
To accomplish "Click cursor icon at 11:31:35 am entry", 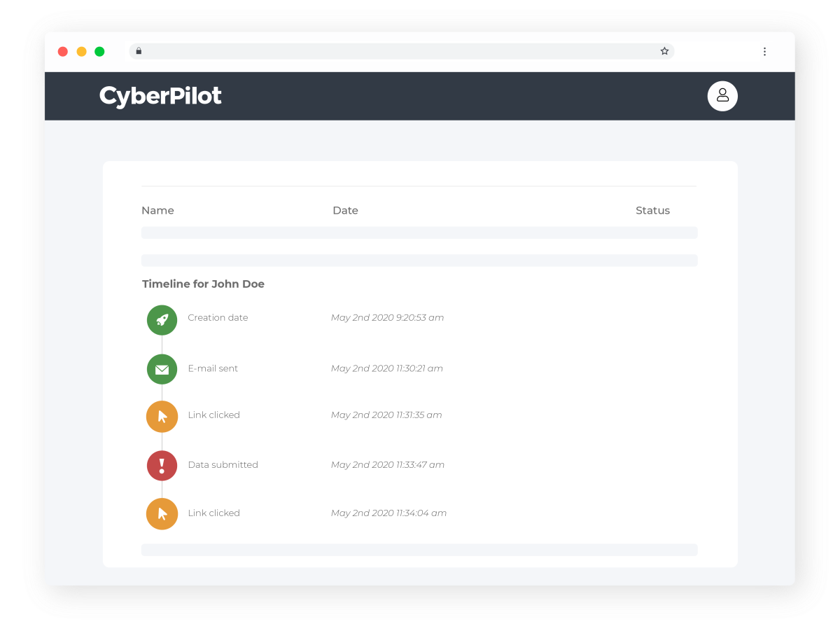I will (x=162, y=417).
